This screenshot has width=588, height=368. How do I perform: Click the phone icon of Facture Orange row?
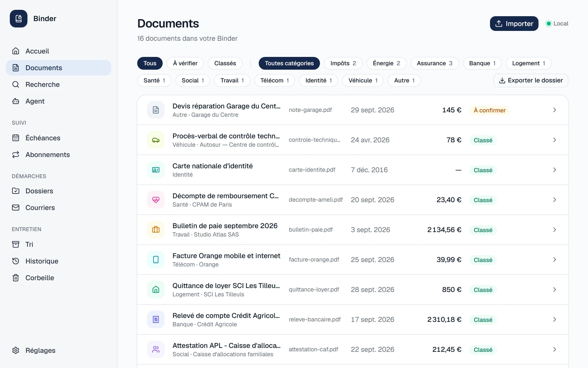click(x=156, y=260)
